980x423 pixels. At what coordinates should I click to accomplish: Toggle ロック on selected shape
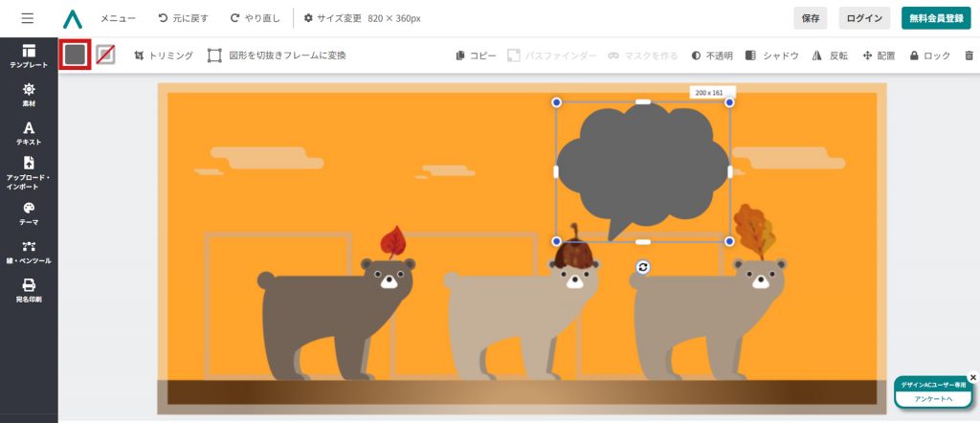(929, 56)
